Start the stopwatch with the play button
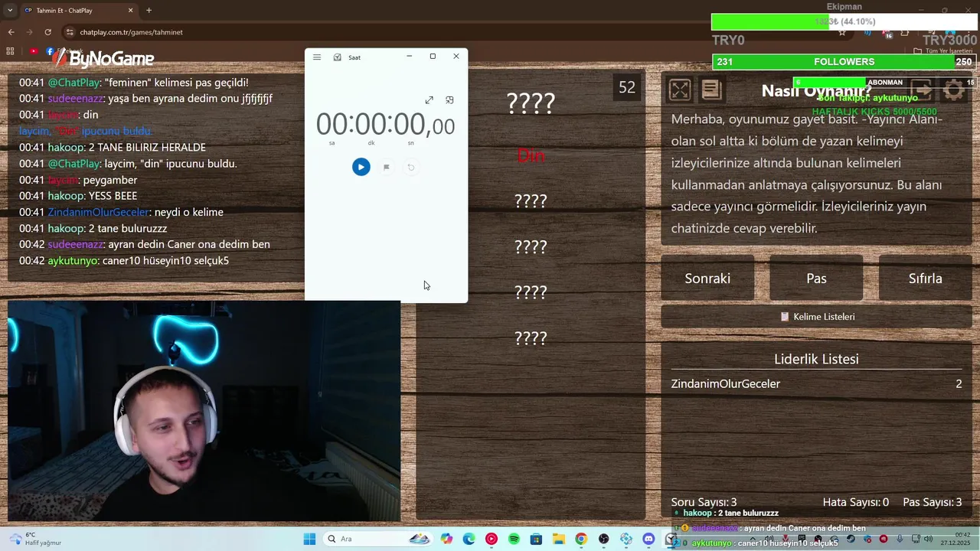This screenshot has width=980, height=551. tap(361, 167)
